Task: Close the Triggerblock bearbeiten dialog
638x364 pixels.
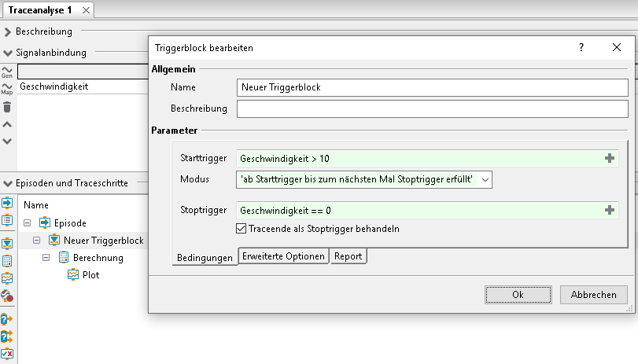Action: [617, 47]
